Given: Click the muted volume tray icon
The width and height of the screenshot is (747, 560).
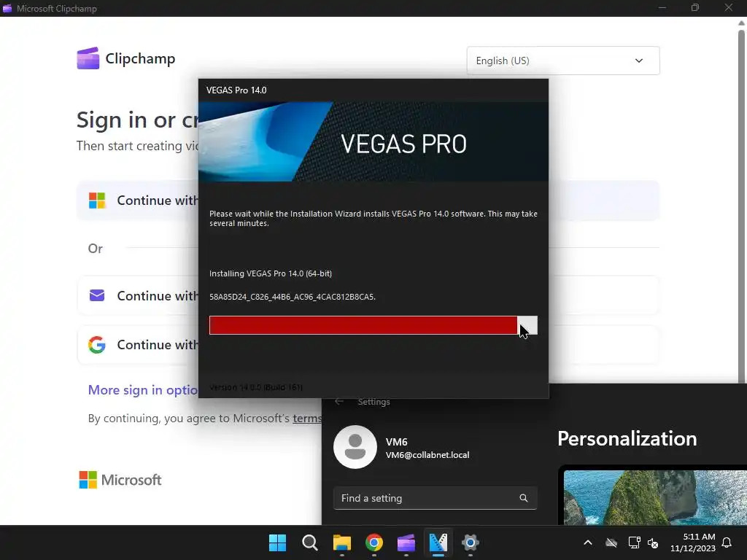Looking at the screenshot, I should pyautogui.click(x=653, y=542).
